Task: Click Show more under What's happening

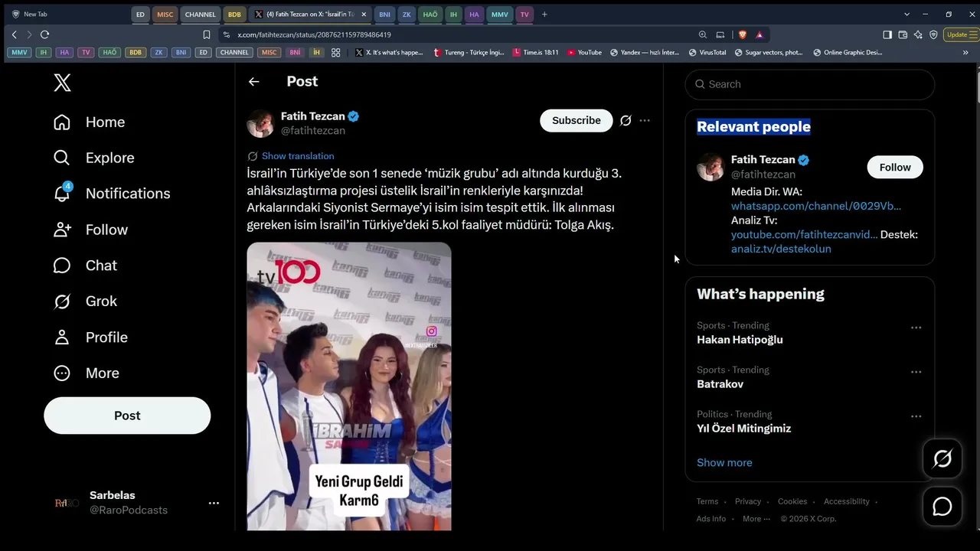Action: (724, 463)
